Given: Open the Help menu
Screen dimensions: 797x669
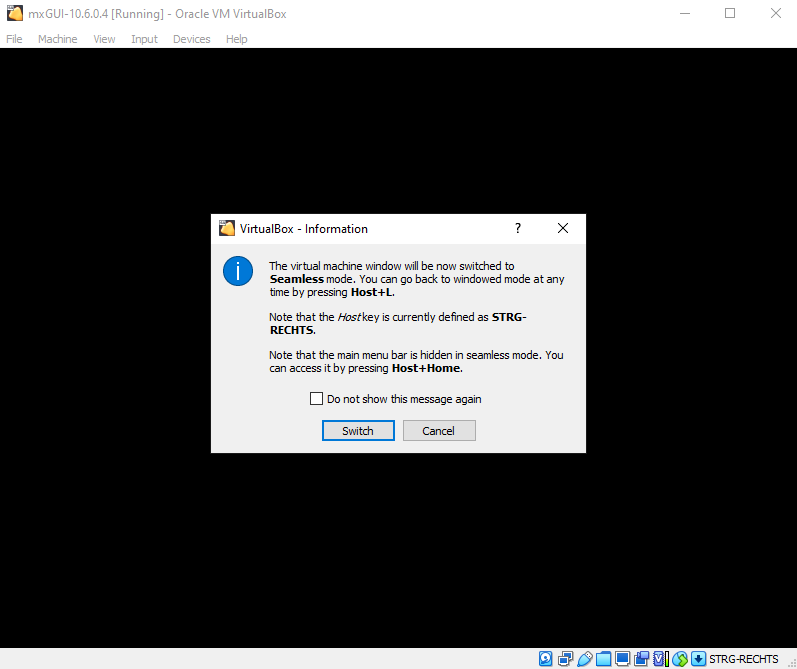Looking at the screenshot, I should coord(236,39).
